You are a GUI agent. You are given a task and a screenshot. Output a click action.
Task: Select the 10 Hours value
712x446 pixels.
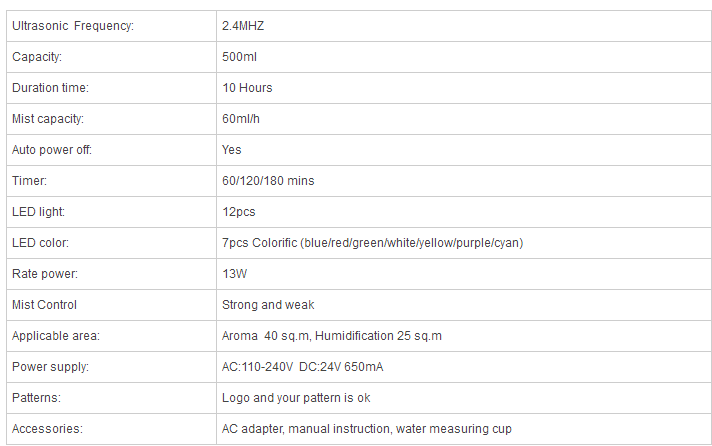247,88
